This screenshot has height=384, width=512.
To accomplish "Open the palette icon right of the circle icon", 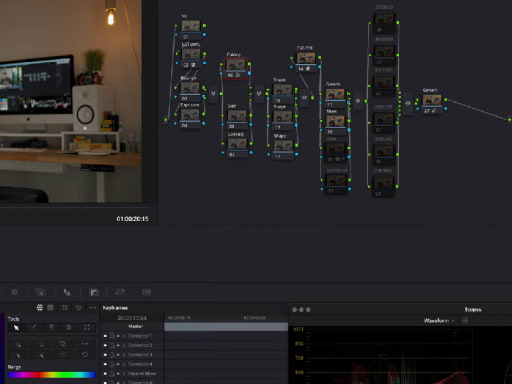I will point(41,292).
